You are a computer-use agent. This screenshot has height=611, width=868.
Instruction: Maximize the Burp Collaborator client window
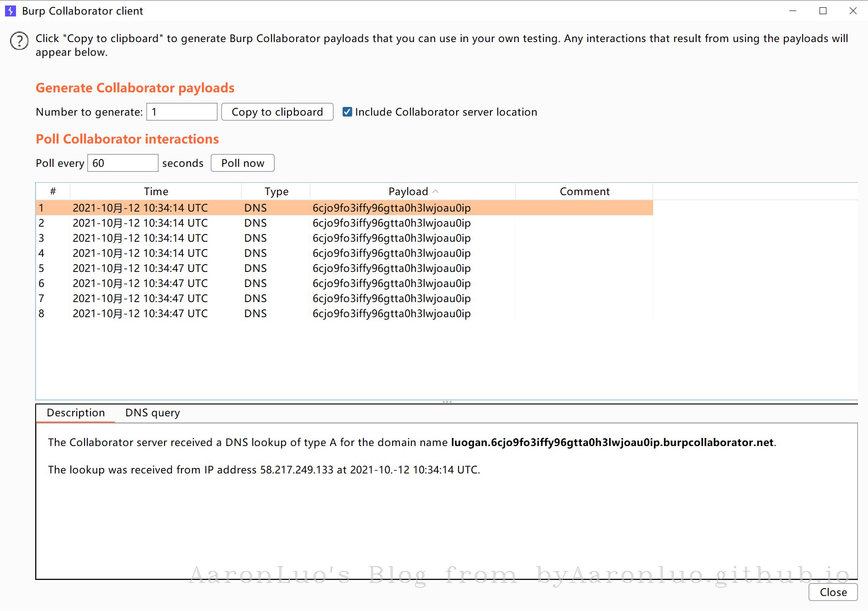[823, 11]
